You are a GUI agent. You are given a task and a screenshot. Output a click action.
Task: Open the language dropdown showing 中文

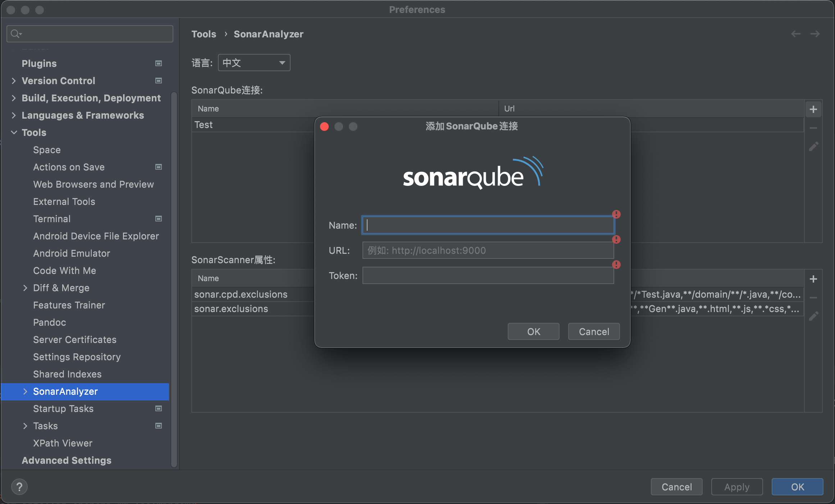[x=254, y=63]
